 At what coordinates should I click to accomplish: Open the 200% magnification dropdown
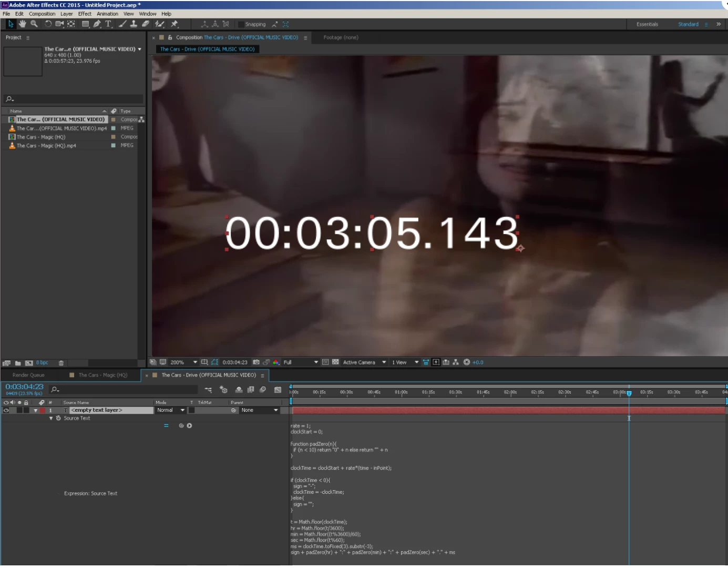pyautogui.click(x=183, y=362)
